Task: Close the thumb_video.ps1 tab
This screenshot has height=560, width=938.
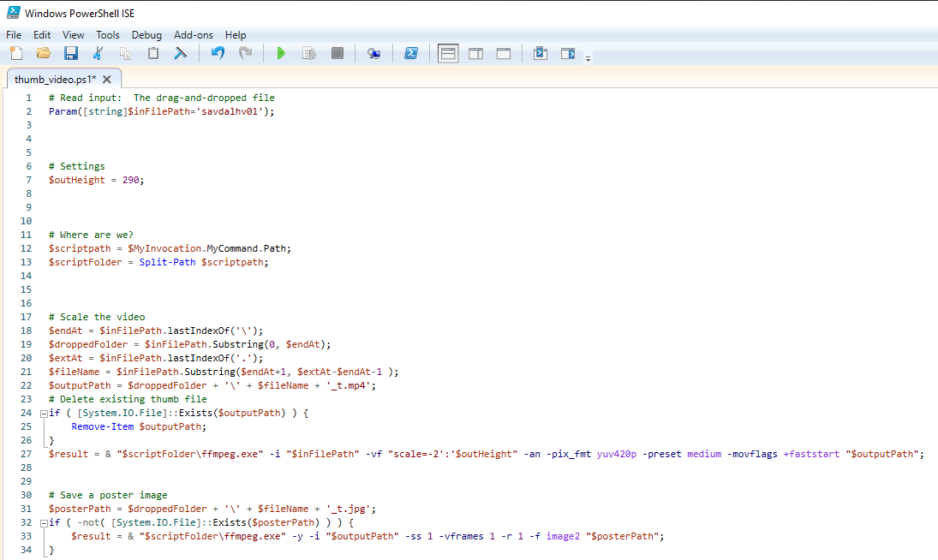Action: pyautogui.click(x=107, y=79)
